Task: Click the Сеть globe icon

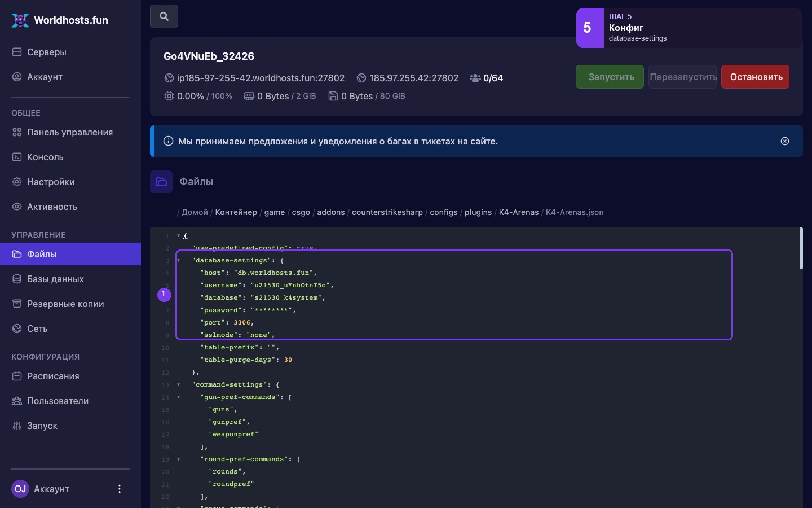Action: pos(17,329)
